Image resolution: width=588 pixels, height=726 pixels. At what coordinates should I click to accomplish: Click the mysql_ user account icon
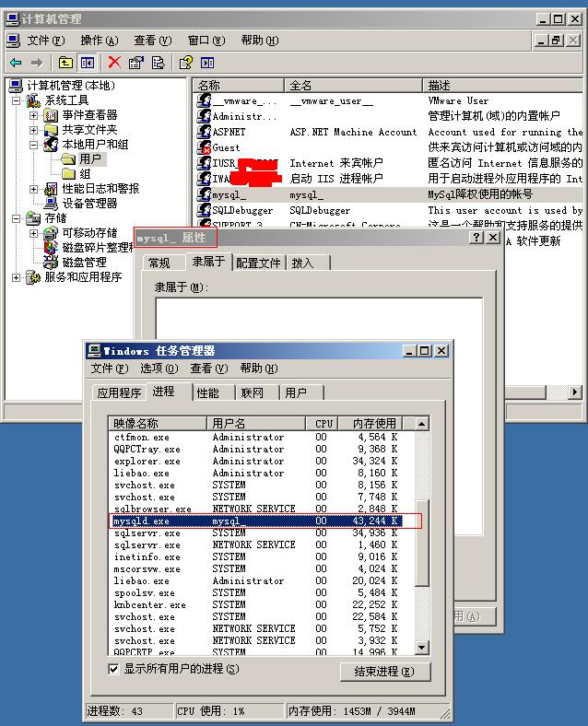point(204,194)
